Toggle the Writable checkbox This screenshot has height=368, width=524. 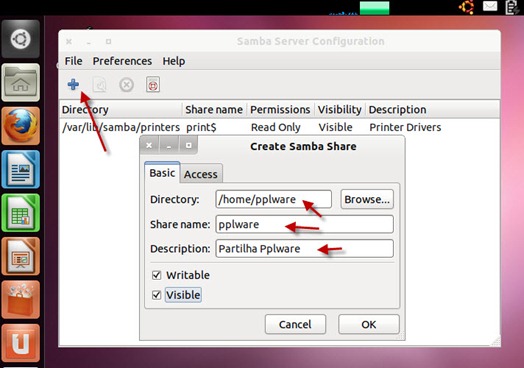coord(156,275)
